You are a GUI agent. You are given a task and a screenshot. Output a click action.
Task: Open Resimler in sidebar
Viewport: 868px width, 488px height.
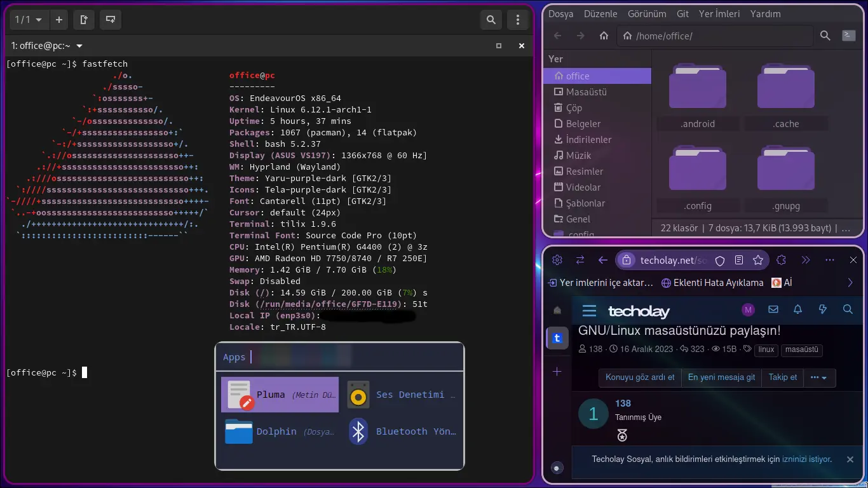(597, 171)
